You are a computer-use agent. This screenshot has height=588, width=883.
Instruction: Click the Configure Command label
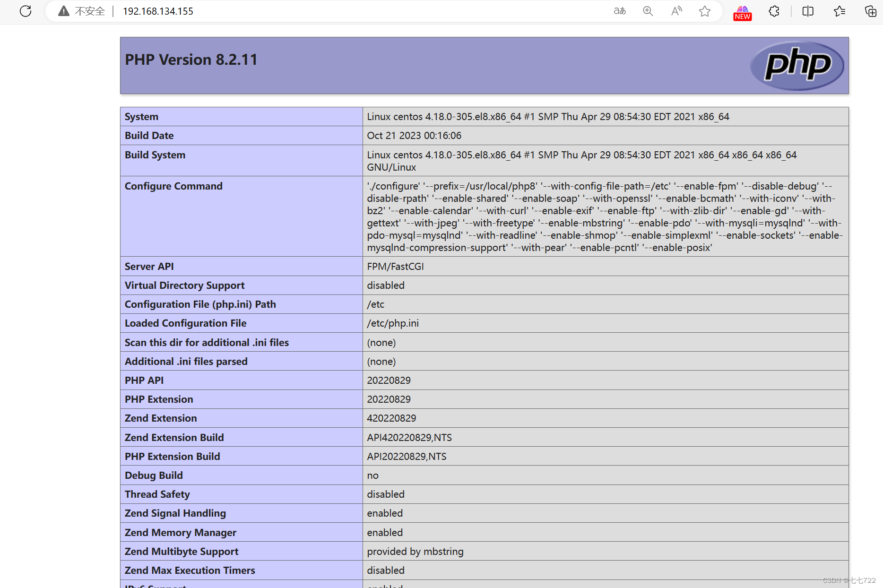[173, 186]
